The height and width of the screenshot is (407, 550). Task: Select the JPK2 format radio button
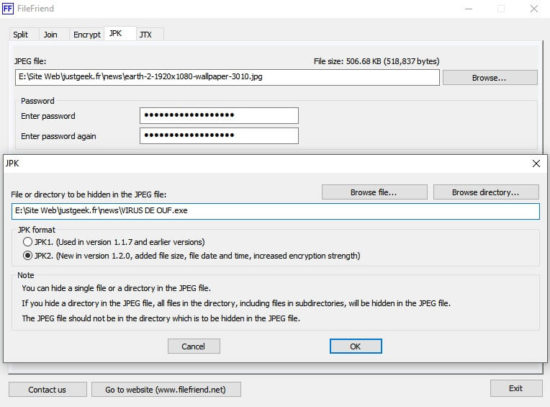[28, 256]
